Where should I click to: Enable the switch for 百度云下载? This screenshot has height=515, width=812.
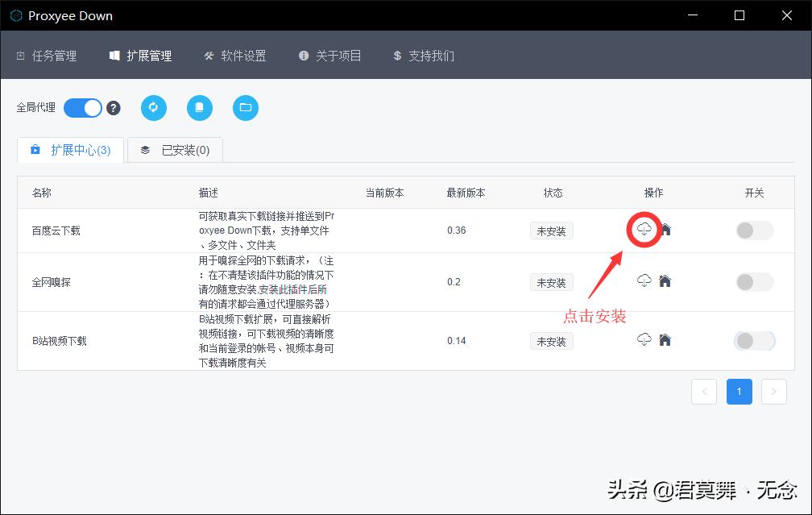[x=754, y=231]
